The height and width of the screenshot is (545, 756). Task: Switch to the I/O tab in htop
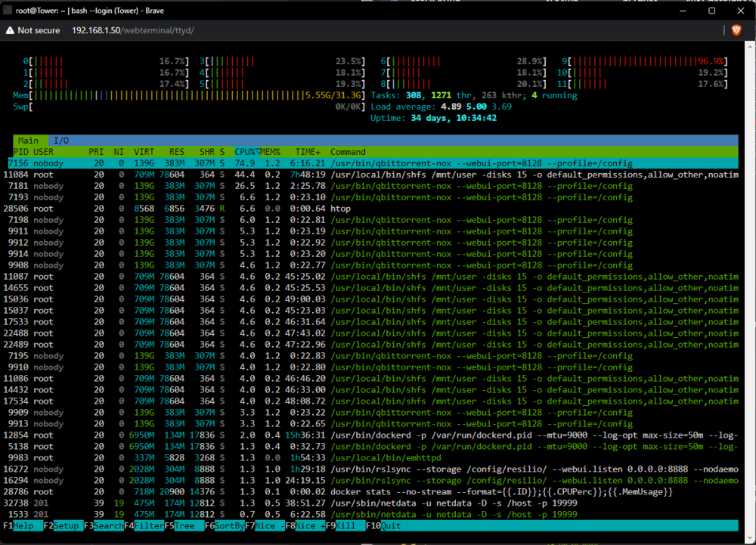(61, 141)
